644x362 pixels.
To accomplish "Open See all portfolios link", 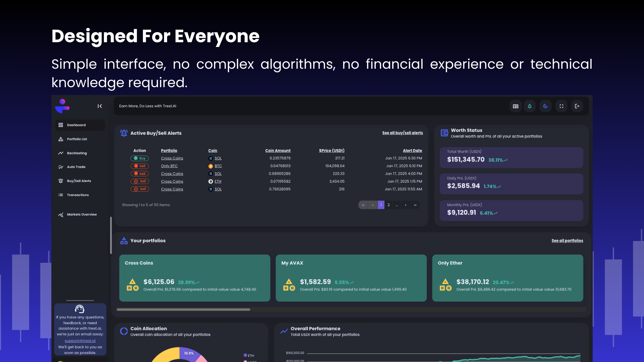I will (567, 241).
